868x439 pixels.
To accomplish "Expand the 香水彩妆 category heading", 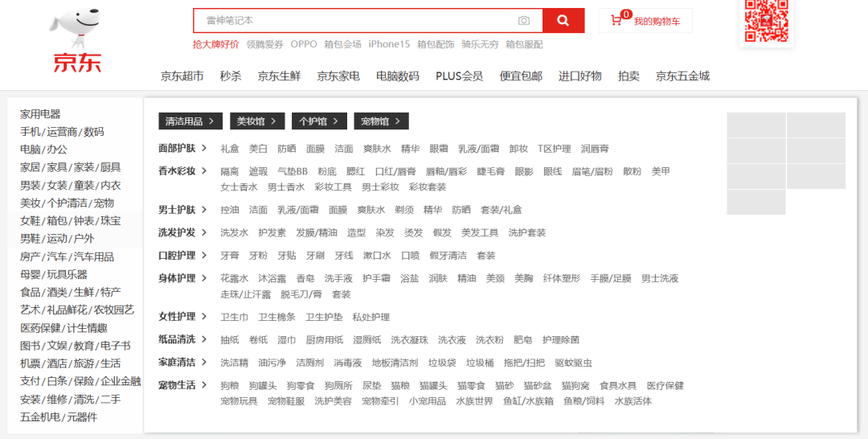I will click(182, 171).
